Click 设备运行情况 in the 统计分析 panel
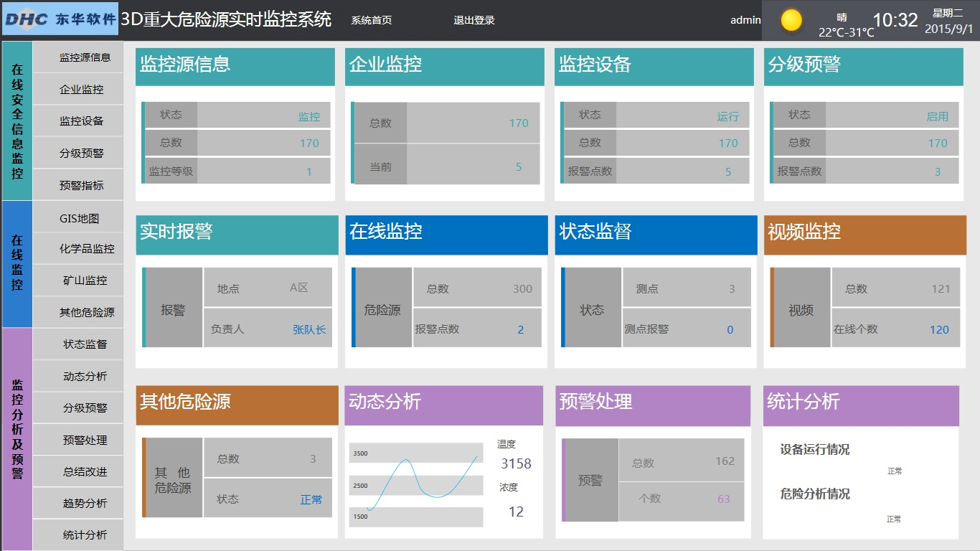The image size is (980, 551). [815, 450]
